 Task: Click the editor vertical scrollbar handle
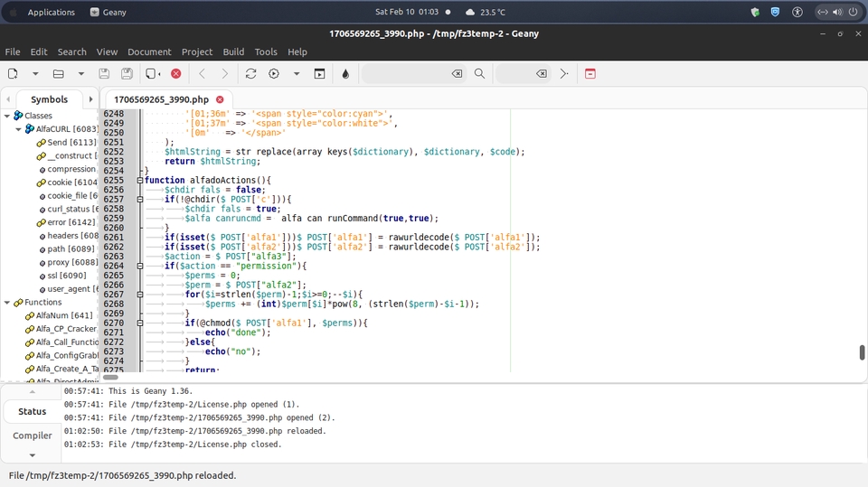pyautogui.click(x=862, y=352)
